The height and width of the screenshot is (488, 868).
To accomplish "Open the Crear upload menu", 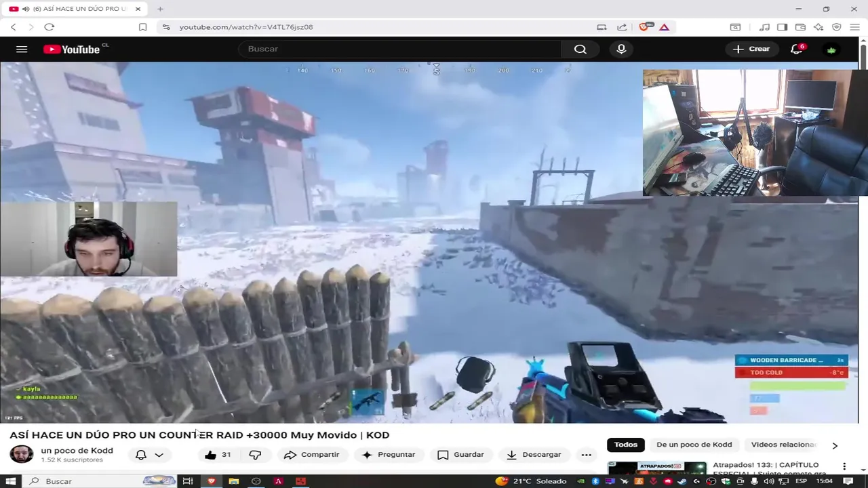I will click(751, 49).
